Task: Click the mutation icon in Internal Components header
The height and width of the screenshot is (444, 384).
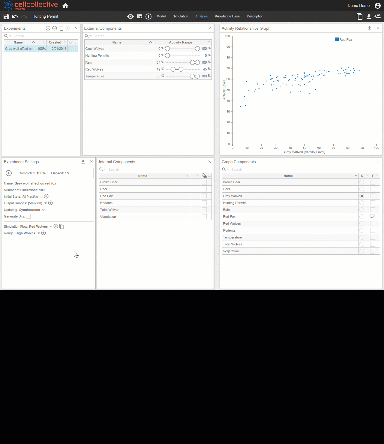Action: pos(204,176)
